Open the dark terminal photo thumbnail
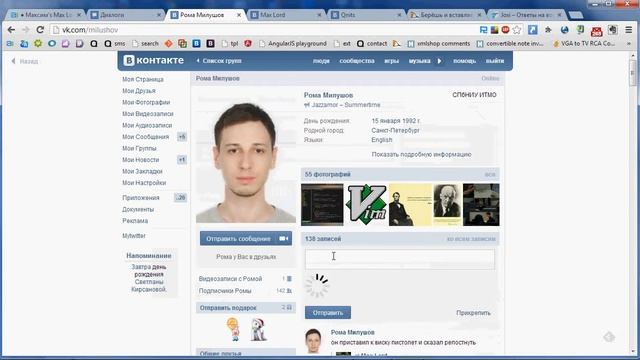640x360 pixels. (322, 204)
